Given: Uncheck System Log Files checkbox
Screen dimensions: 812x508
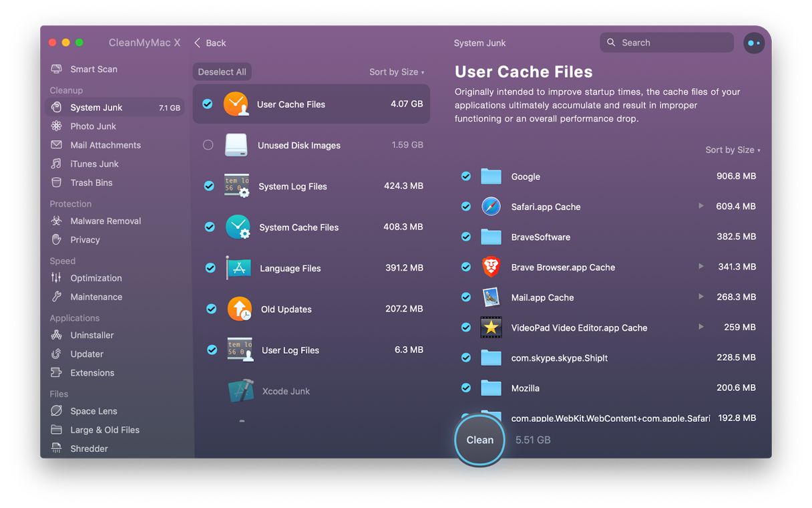Looking at the screenshot, I should coord(209,186).
